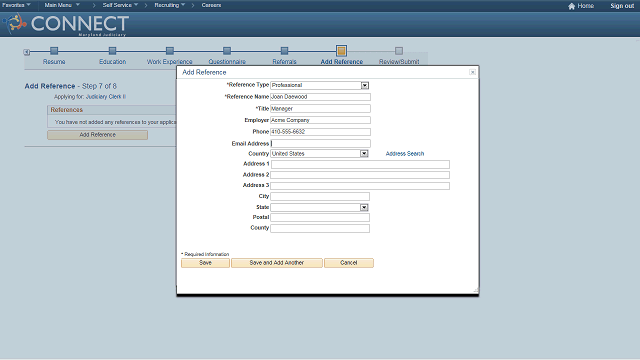Go to the Resume step label
640x360 pixels.
coord(54,62)
